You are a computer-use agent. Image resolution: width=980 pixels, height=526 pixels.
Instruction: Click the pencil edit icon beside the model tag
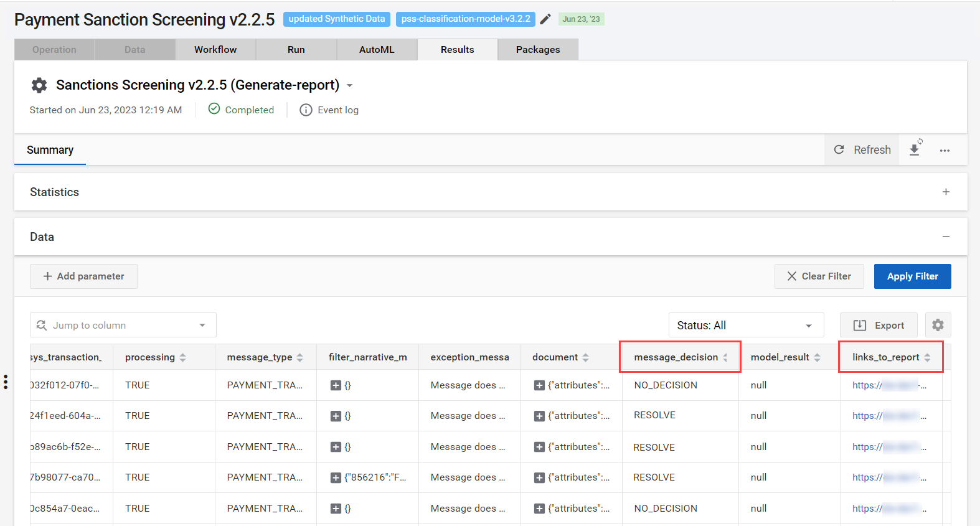point(545,19)
